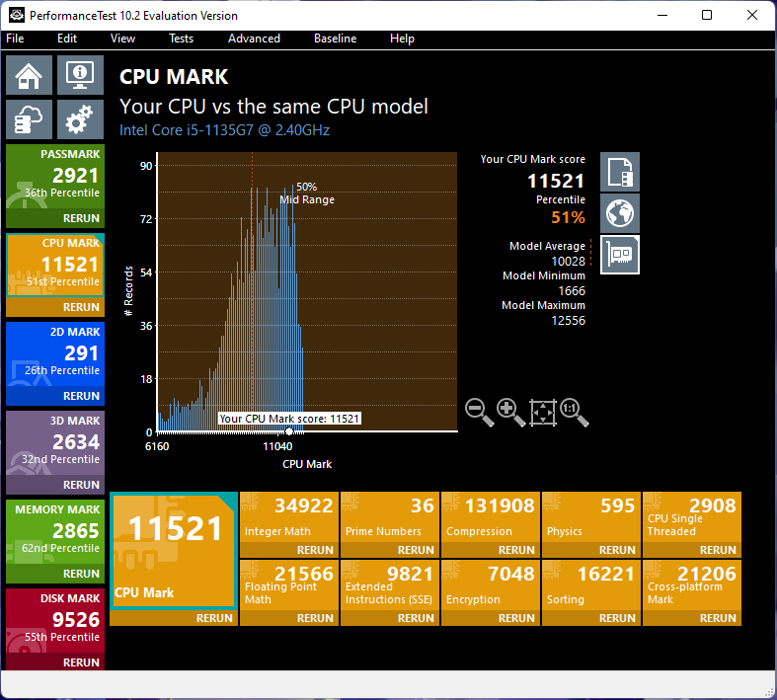Open the View menu
Screen dimensions: 777x700
pos(122,39)
